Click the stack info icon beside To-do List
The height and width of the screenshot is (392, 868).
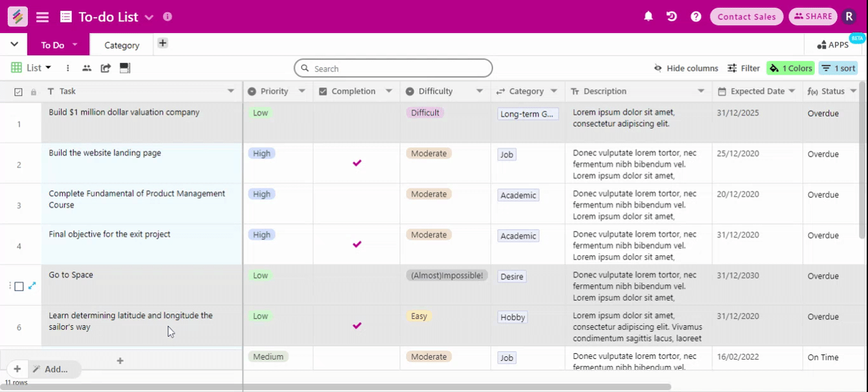pos(167,17)
